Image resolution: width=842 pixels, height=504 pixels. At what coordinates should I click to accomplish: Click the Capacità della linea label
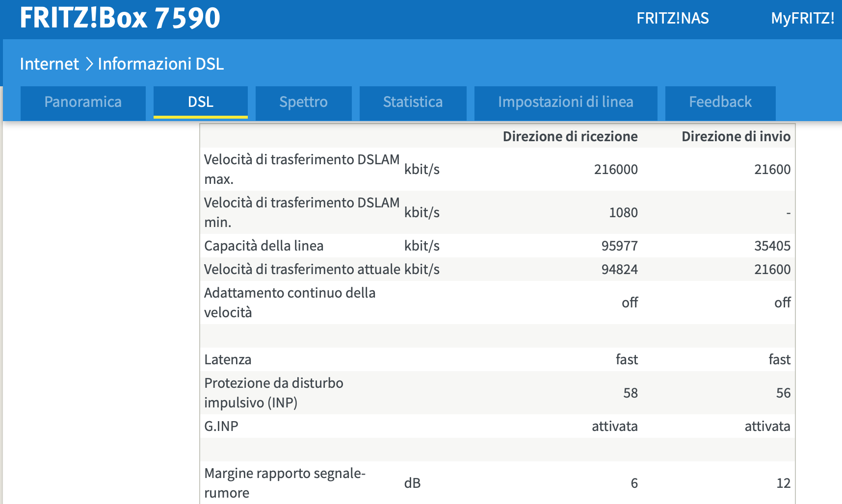pos(264,246)
